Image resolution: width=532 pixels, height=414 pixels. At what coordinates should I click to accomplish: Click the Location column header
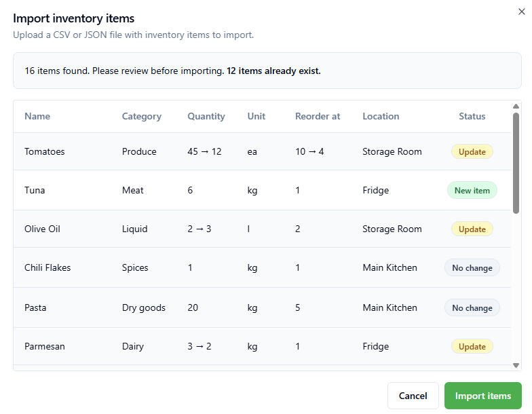(381, 116)
